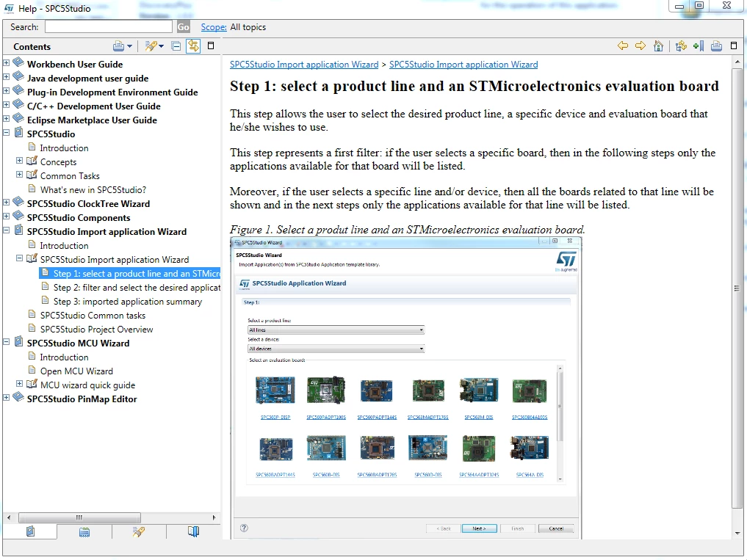
Task: Expand SPC5Studio PinMap Editor
Action: tap(6, 397)
